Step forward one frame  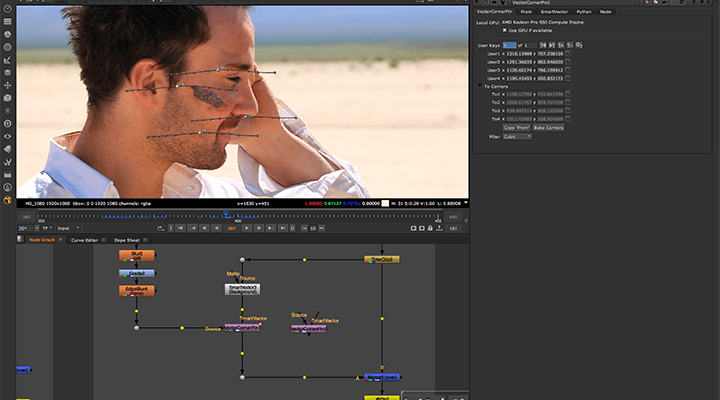(259, 228)
